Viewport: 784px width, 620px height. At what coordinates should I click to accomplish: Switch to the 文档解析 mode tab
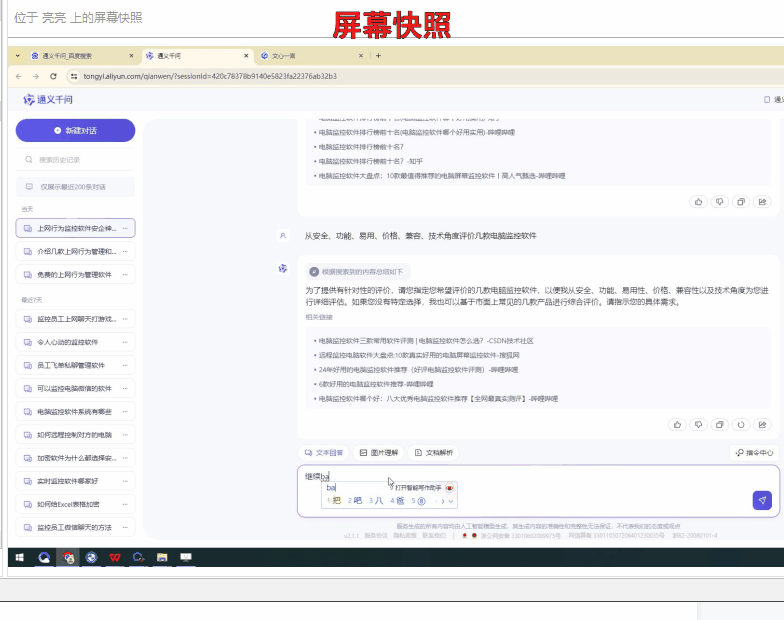434,452
